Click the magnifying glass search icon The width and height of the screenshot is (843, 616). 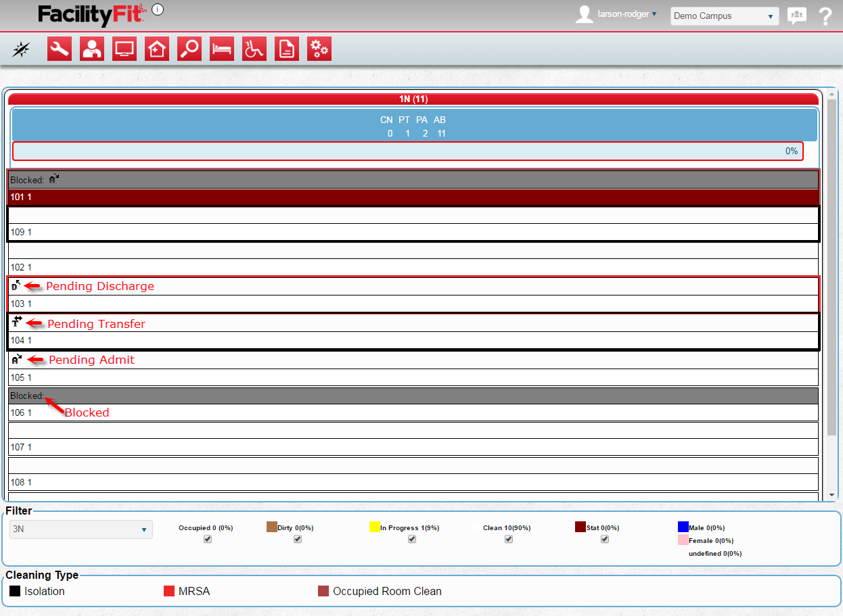(x=189, y=49)
